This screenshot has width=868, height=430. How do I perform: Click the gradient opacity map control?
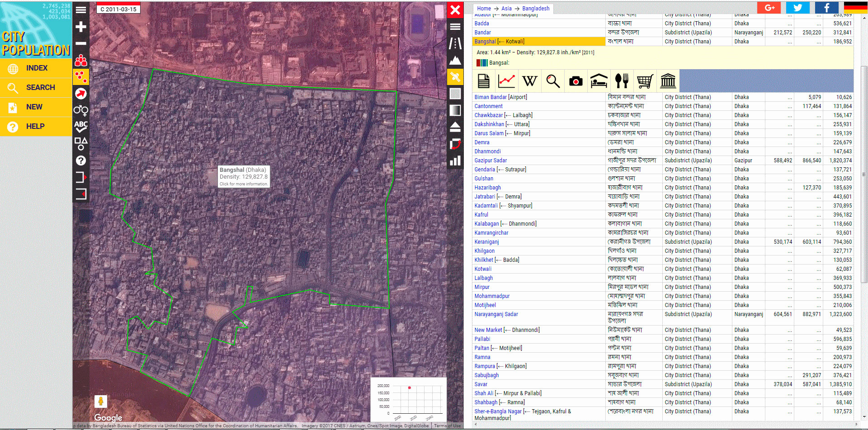click(455, 110)
